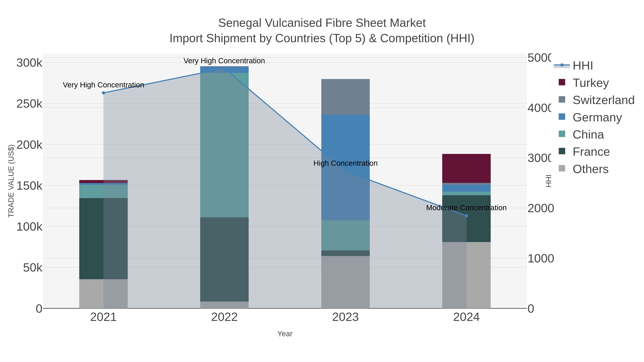644x362 pixels.
Task: Click the 1000 tick on the HHI axis
Action: [540, 258]
